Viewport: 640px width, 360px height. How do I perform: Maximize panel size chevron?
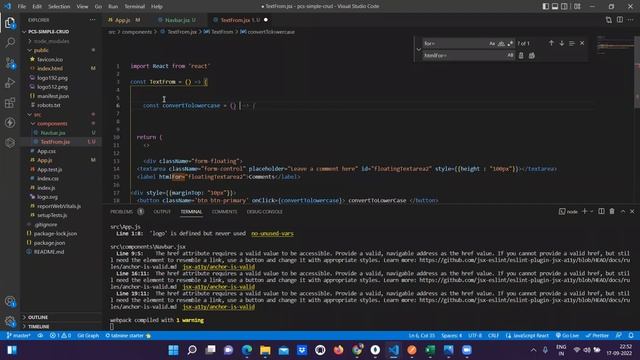[622, 211]
